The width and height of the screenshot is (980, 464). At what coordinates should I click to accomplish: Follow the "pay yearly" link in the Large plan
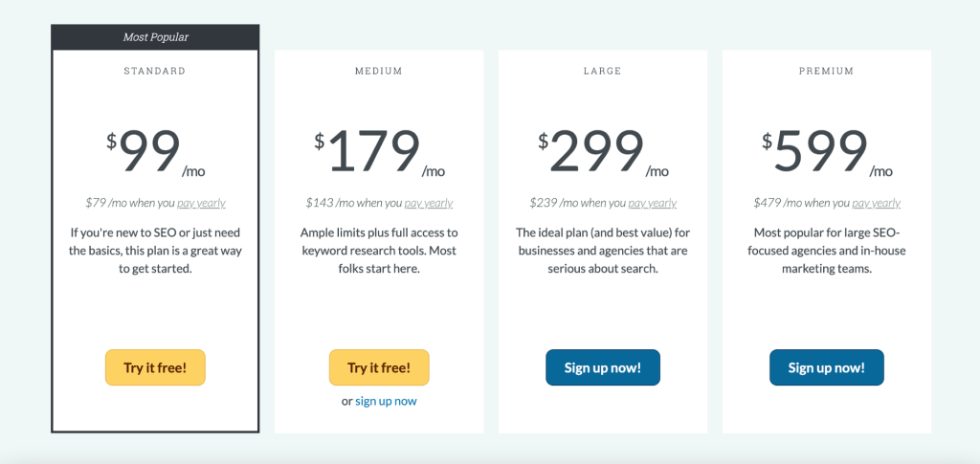coord(653,203)
